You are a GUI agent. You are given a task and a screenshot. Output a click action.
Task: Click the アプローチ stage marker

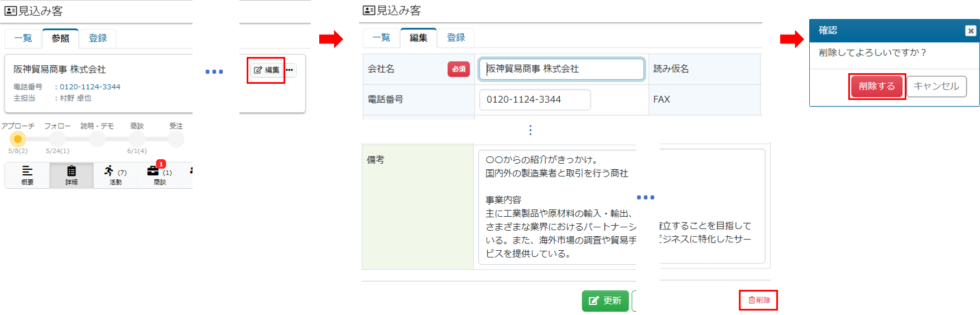(x=18, y=139)
